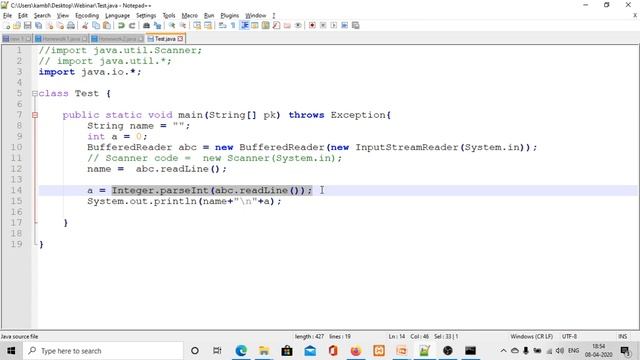Paste using the toolbar clipboard icon
The height and width of the screenshot is (360, 640).
(107, 25)
